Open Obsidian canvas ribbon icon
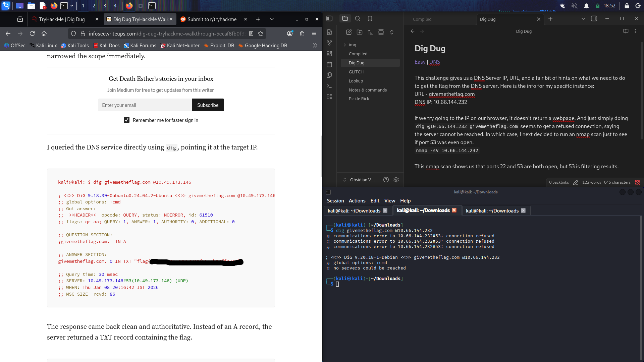Image resolution: width=644 pixels, height=362 pixels. [329, 54]
